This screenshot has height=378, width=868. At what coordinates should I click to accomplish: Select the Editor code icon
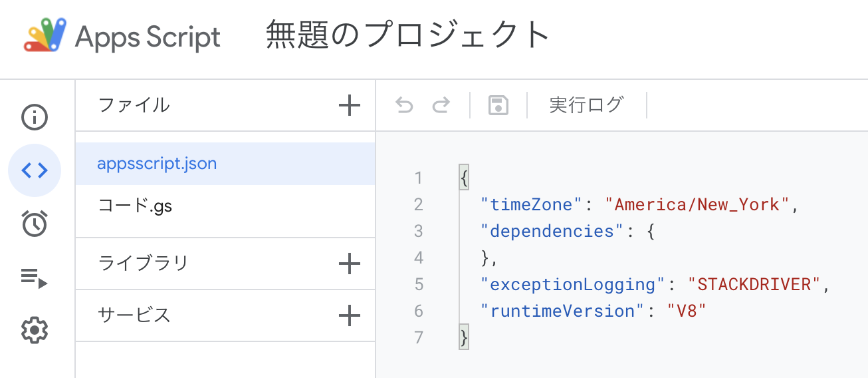(35, 171)
